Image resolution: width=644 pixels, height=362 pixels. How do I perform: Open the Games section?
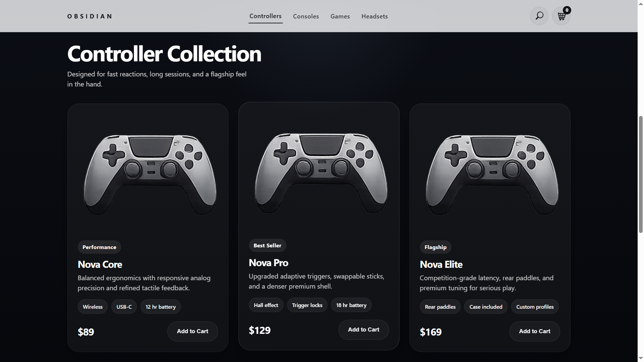(x=340, y=16)
